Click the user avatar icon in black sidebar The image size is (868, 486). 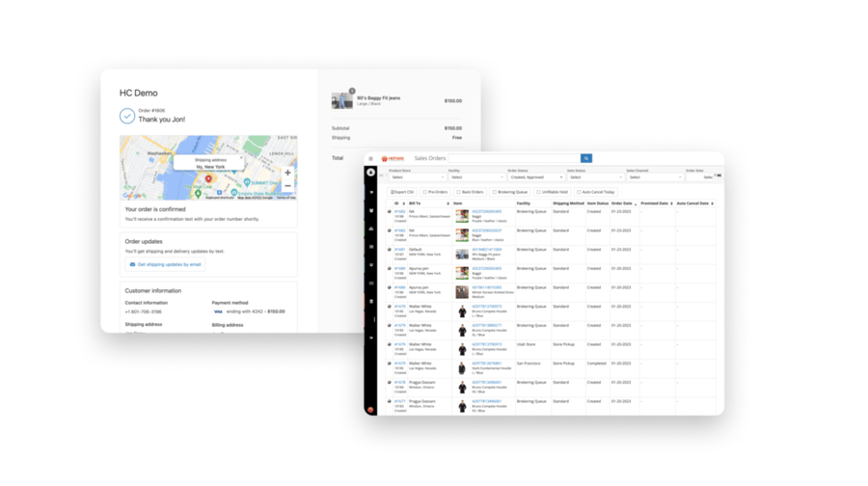pyautogui.click(x=371, y=172)
